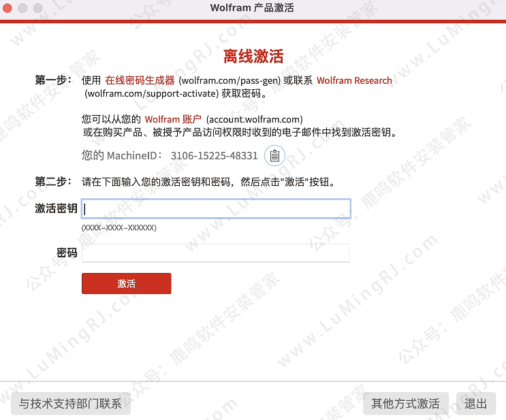Focus the 激活密钥 input field

coord(216,209)
